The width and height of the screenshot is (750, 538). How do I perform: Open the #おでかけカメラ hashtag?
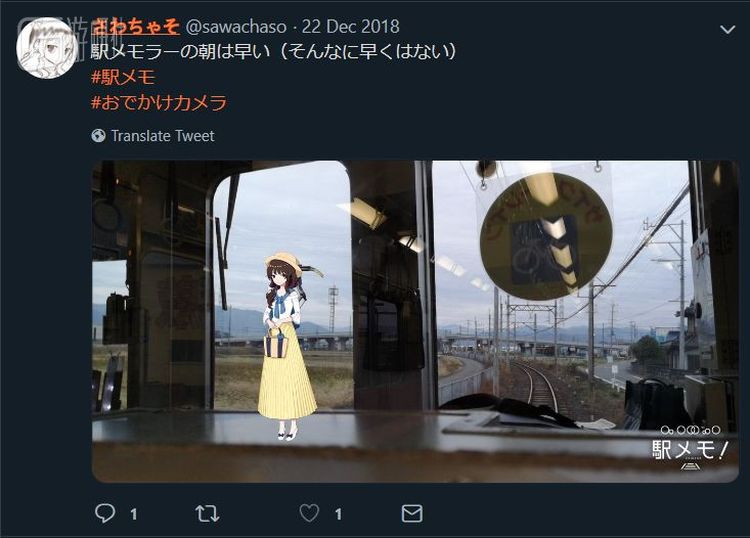[x=159, y=102]
